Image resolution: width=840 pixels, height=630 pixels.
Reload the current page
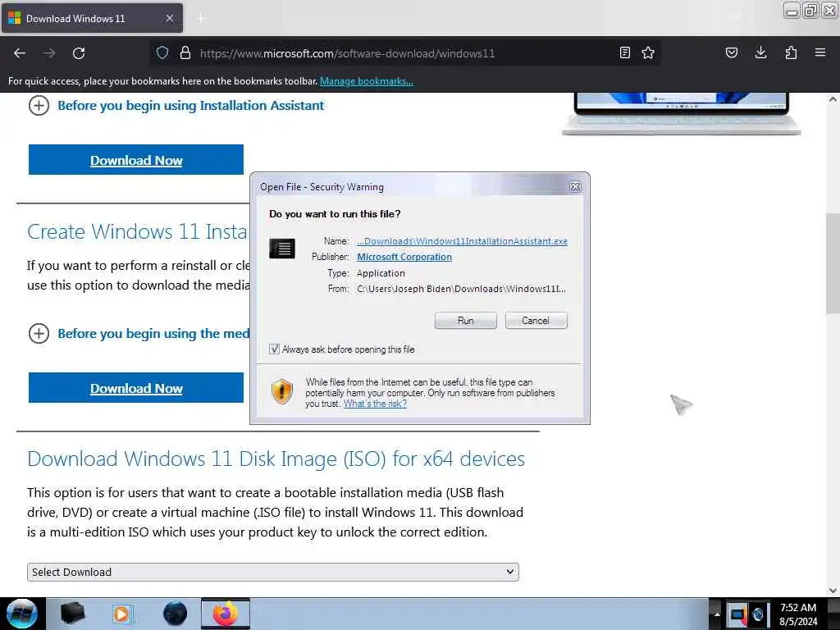tap(79, 53)
